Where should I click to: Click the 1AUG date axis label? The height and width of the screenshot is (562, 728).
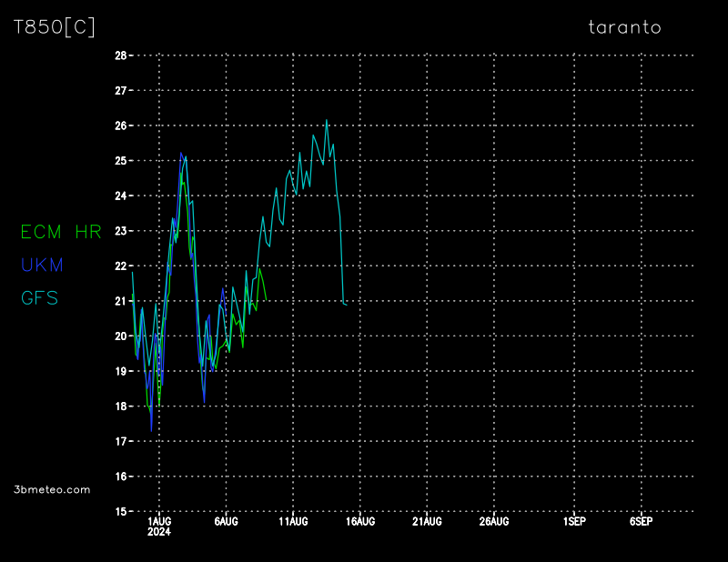point(158,522)
